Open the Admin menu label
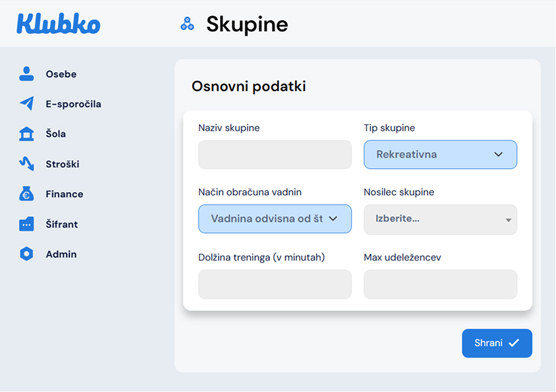The height and width of the screenshot is (392, 556). [61, 254]
